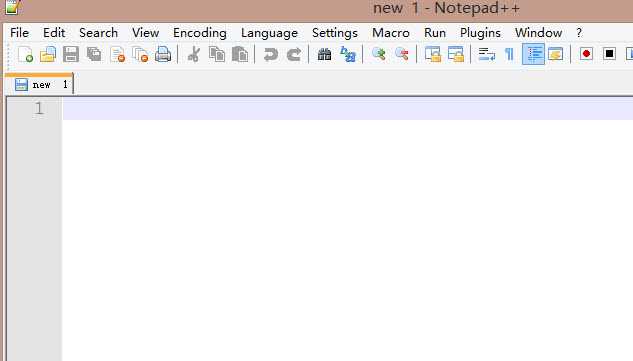Click line number 1 in the margin
633x361 pixels.
coord(39,108)
